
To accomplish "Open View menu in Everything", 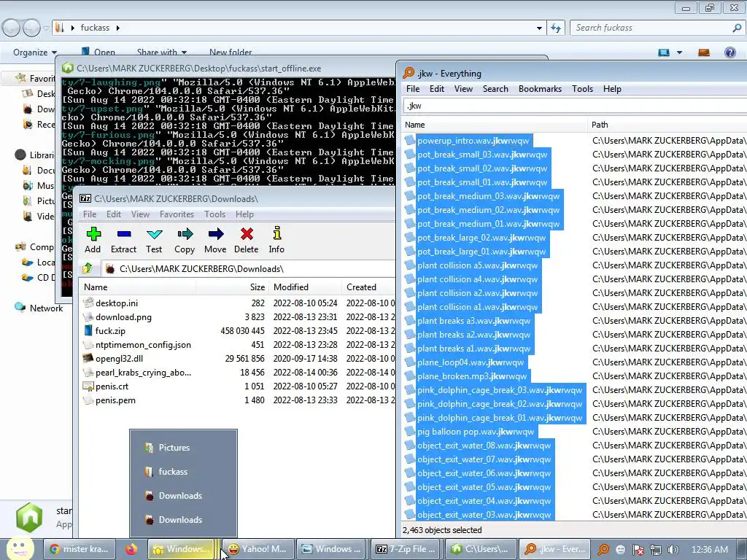I will [x=463, y=89].
